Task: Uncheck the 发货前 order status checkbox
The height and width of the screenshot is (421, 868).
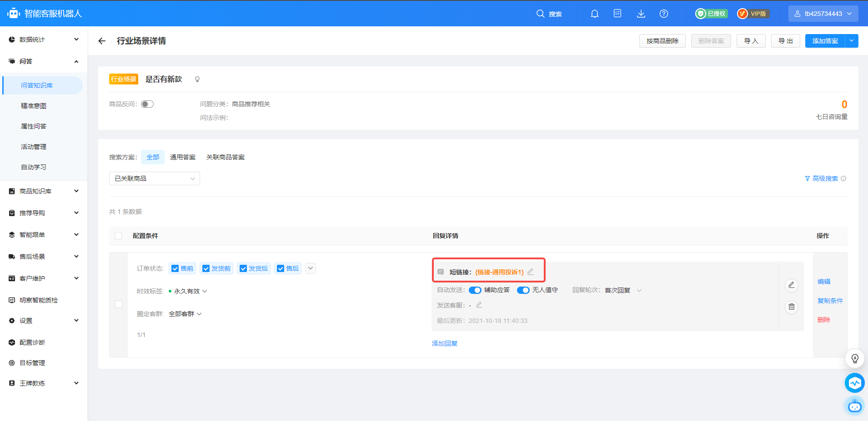Action: (x=206, y=268)
